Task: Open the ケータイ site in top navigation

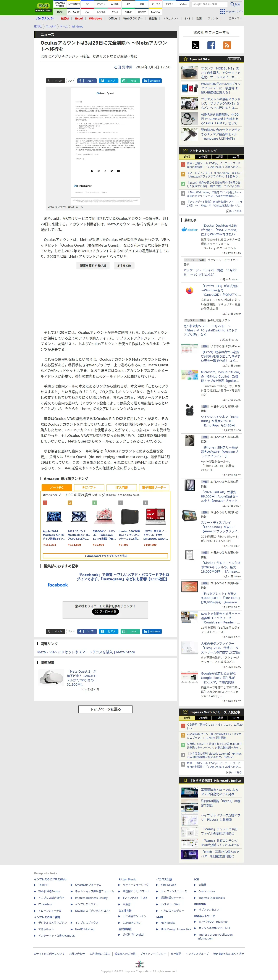Action: click(x=155, y=4)
